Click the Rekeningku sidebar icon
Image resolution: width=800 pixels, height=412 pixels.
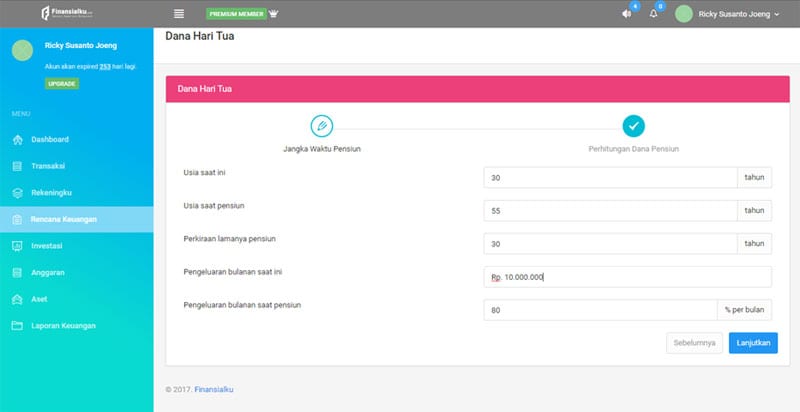tap(17, 192)
